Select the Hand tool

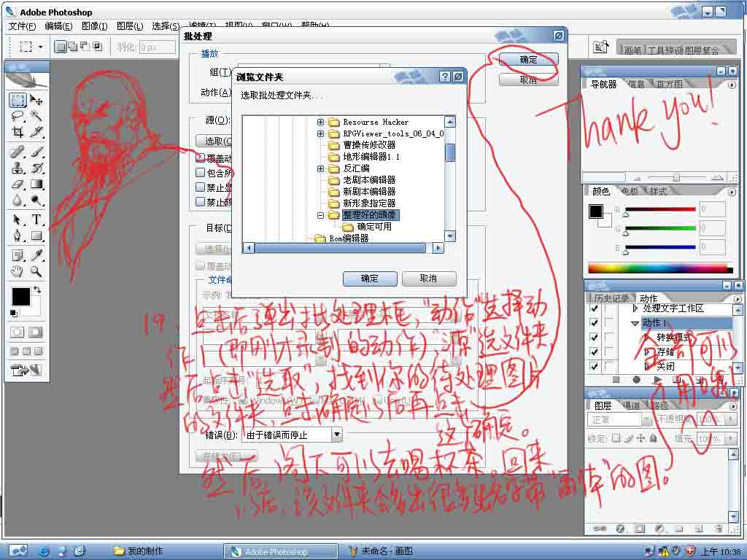click(18, 272)
